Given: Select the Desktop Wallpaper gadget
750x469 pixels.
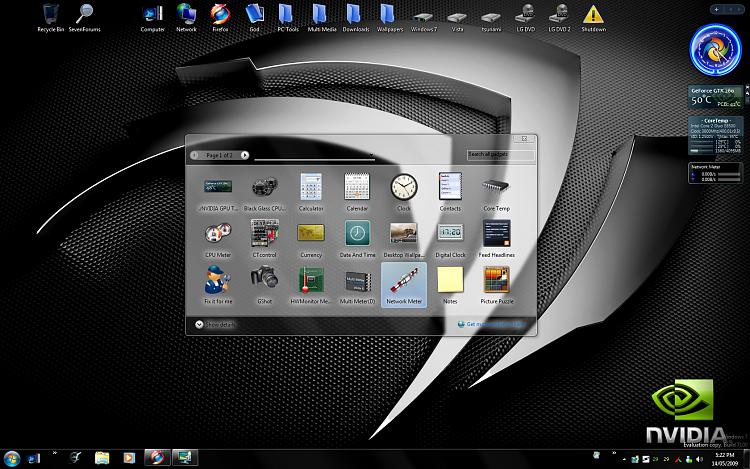Looking at the screenshot, I should click(404, 239).
